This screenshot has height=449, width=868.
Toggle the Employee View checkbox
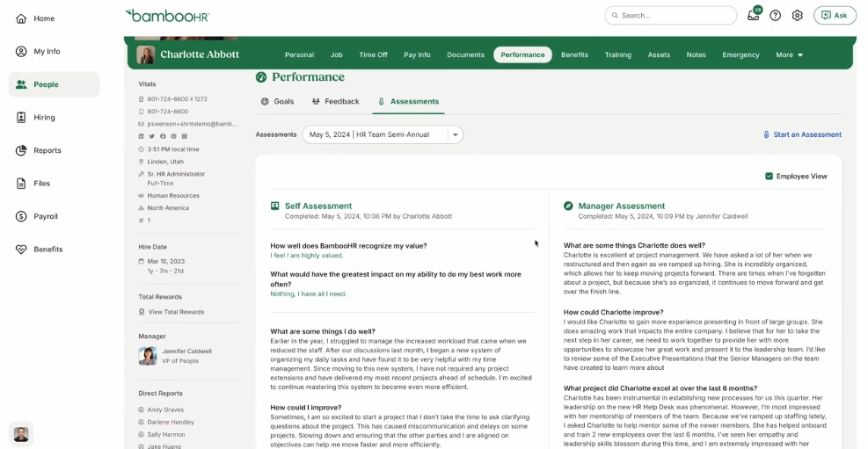769,177
